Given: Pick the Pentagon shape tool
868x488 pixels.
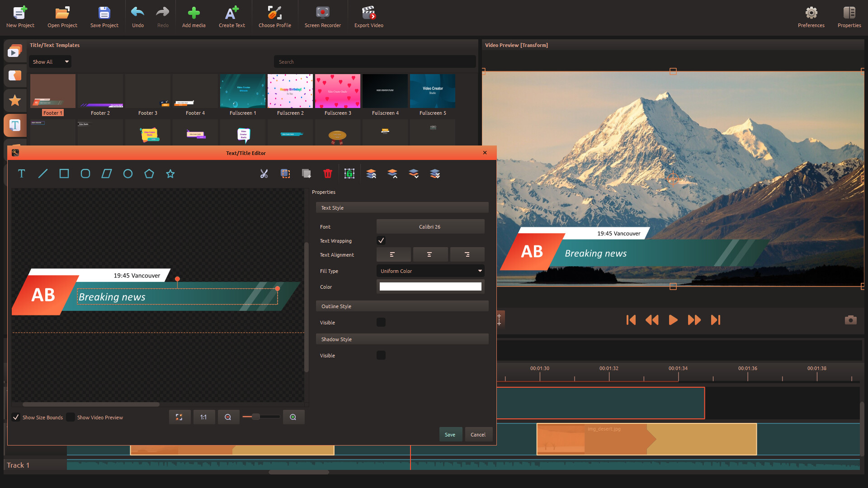Looking at the screenshot, I should (x=149, y=174).
